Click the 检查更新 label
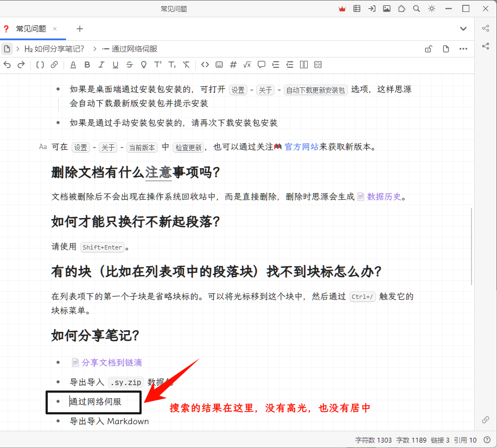This screenshot has height=448, width=497. coord(189,148)
